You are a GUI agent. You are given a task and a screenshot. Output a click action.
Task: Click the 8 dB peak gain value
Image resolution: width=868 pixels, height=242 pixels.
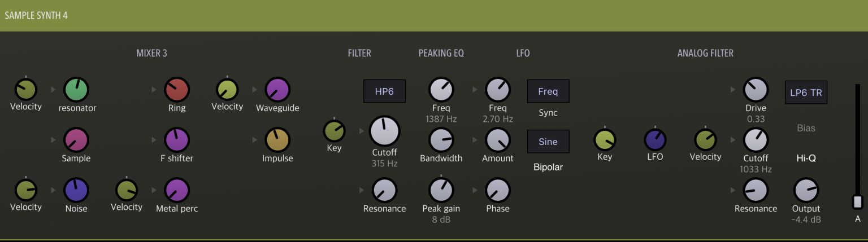point(441,219)
